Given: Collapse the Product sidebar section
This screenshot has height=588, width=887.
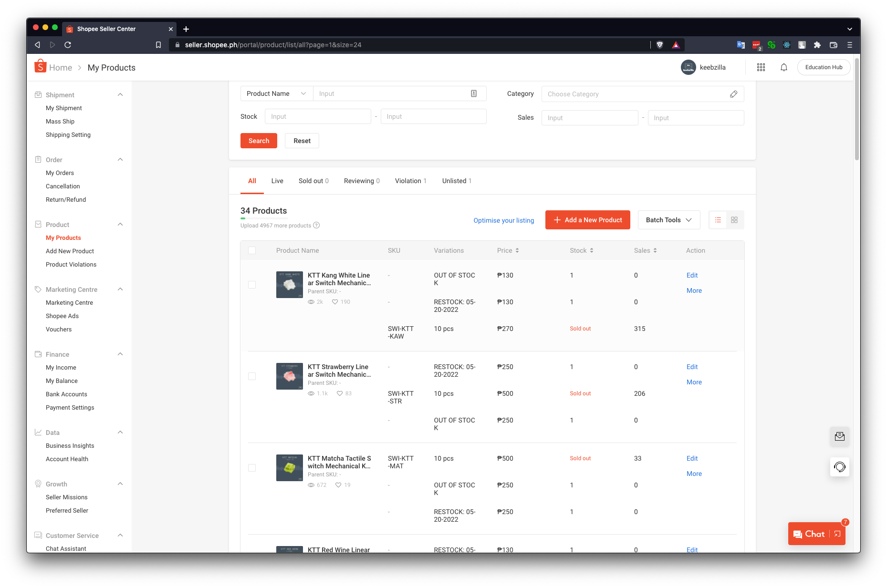Looking at the screenshot, I should click(120, 225).
